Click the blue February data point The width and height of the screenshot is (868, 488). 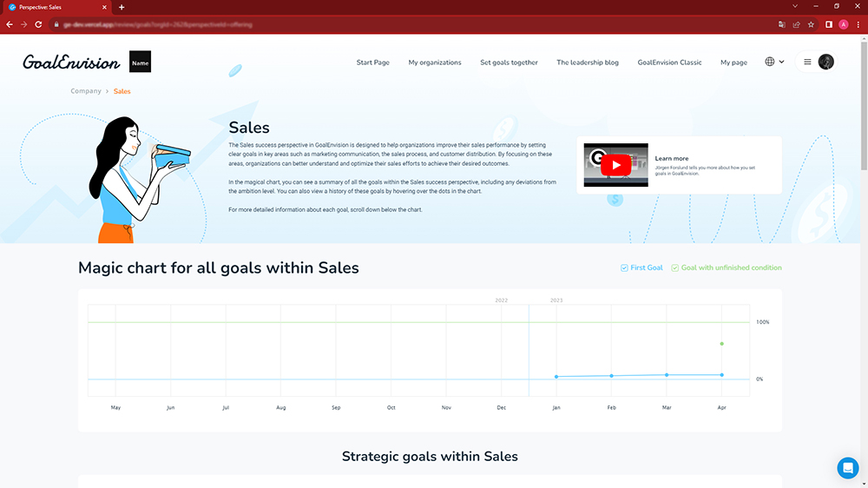[x=612, y=376]
